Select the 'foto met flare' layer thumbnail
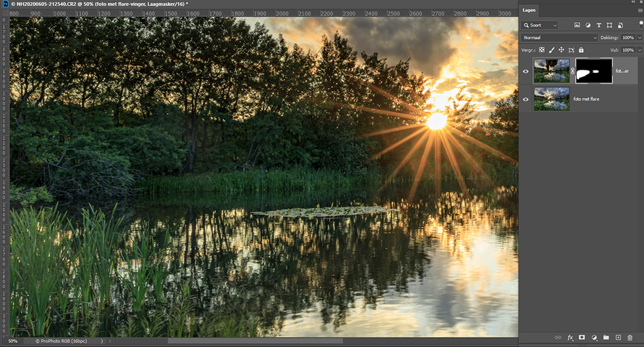This screenshot has height=347, width=644. [x=551, y=98]
